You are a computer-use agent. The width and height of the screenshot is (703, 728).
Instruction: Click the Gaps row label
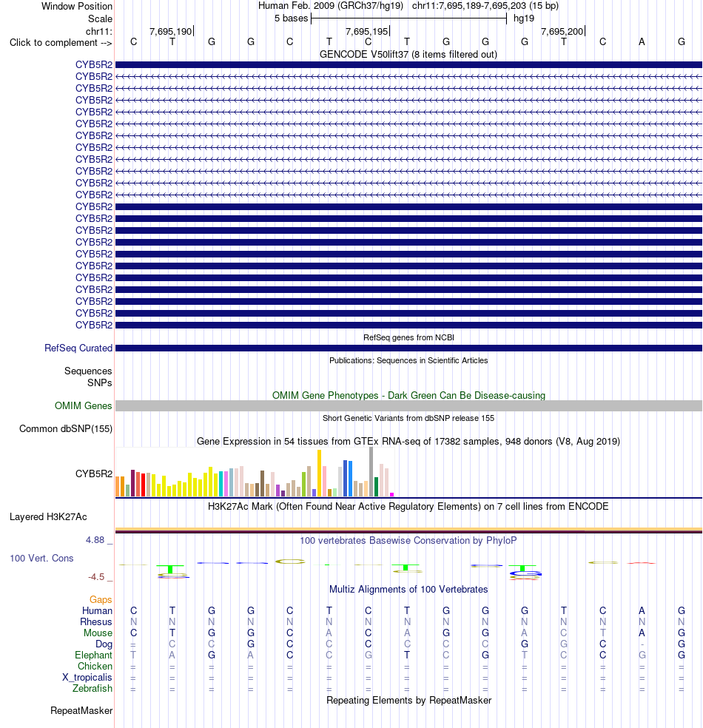coord(101,599)
